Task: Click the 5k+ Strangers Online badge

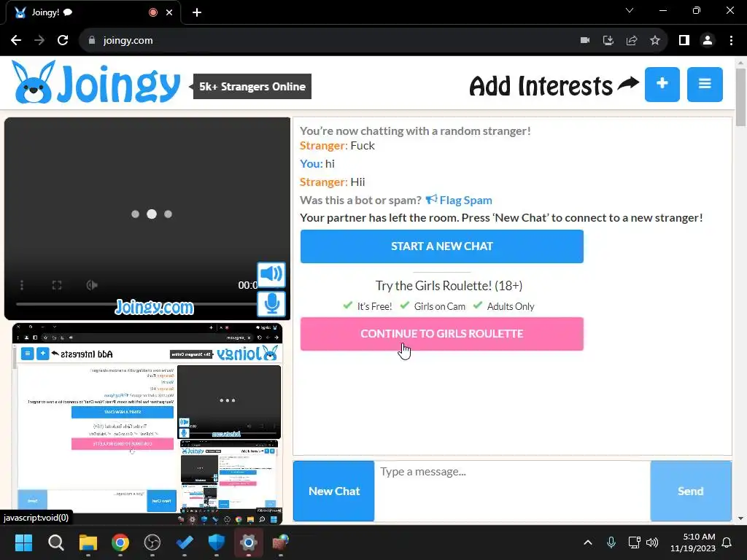Action: coord(252,87)
